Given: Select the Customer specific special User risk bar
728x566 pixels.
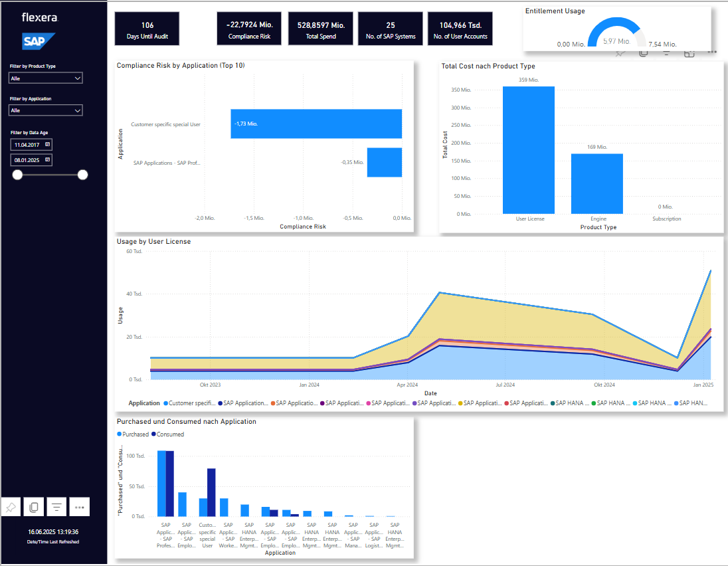Looking at the screenshot, I should (x=316, y=124).
